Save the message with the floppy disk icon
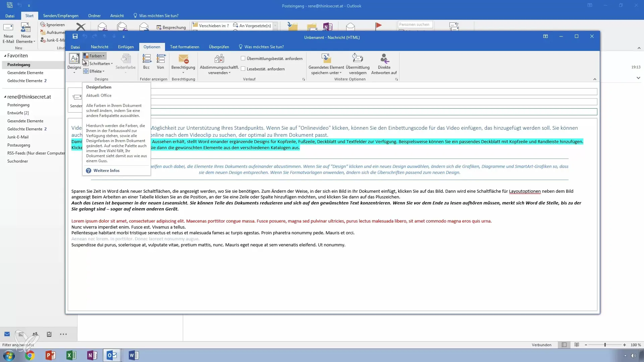Screen dimensions: 644x362 (x=75, y=37)
